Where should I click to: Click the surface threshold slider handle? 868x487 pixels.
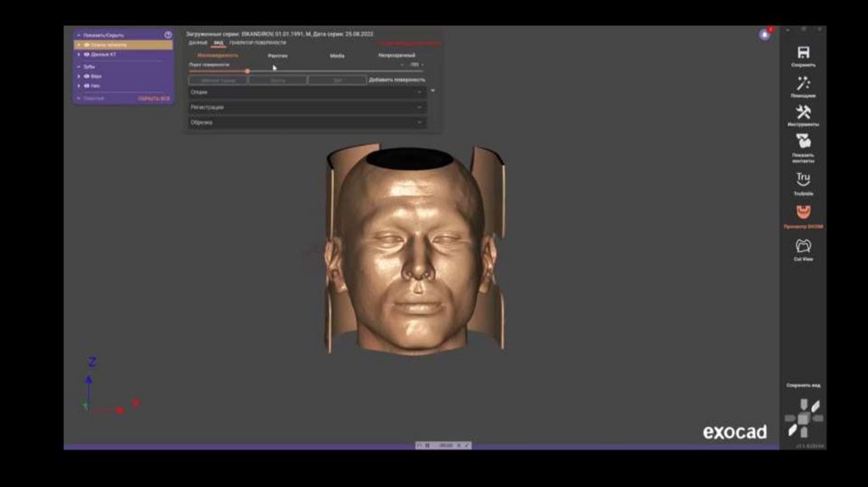point(247,71)
